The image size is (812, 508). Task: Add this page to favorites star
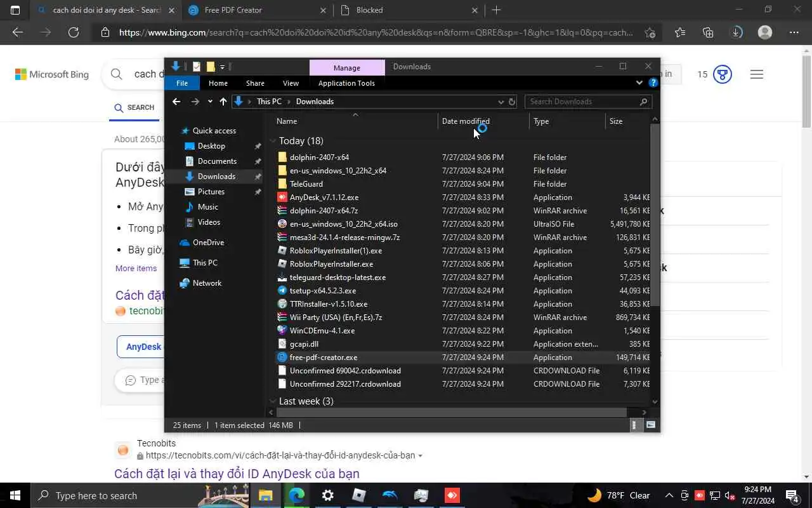coord(650,32)
